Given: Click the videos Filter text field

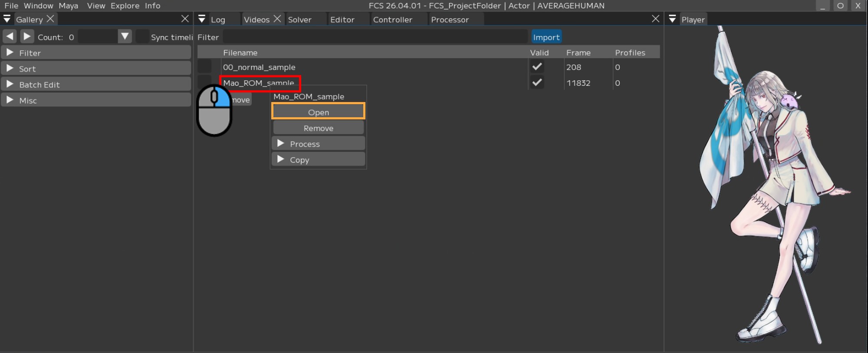Looking at the screenshot, I should pos(375,37).
